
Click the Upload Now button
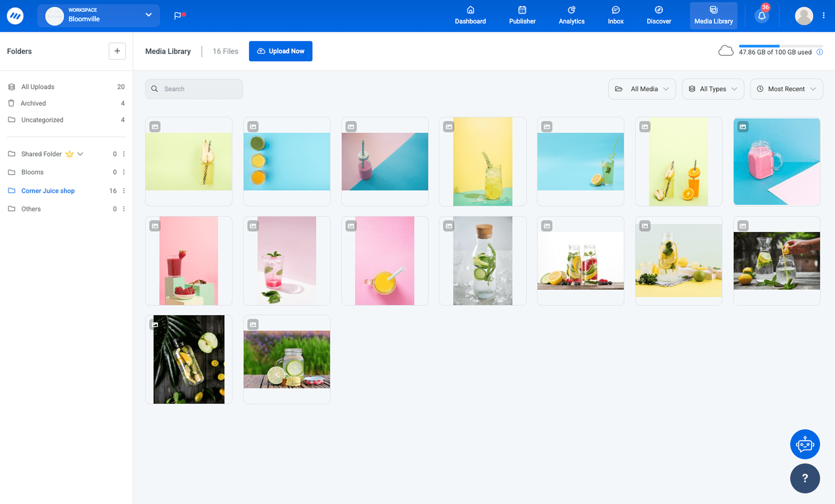pyautogui.click(x=280, y=51)
